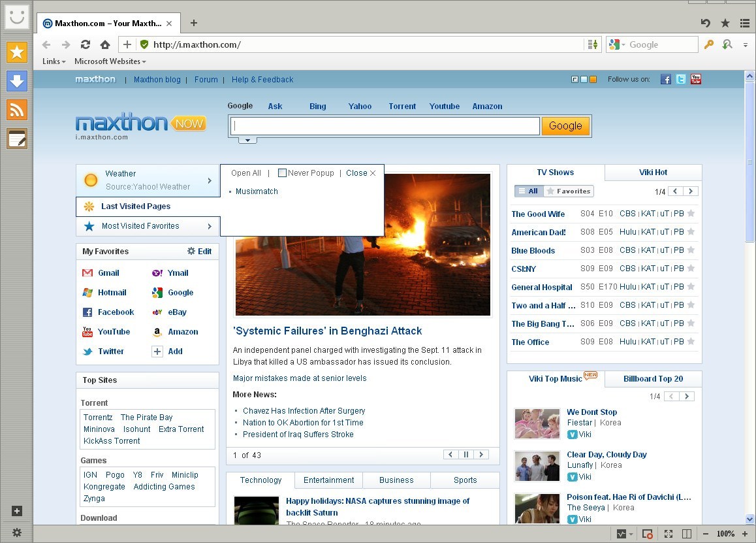Screen dimensions: 756x543
Task: Click the Google search button
Action: tap(565, 125)
